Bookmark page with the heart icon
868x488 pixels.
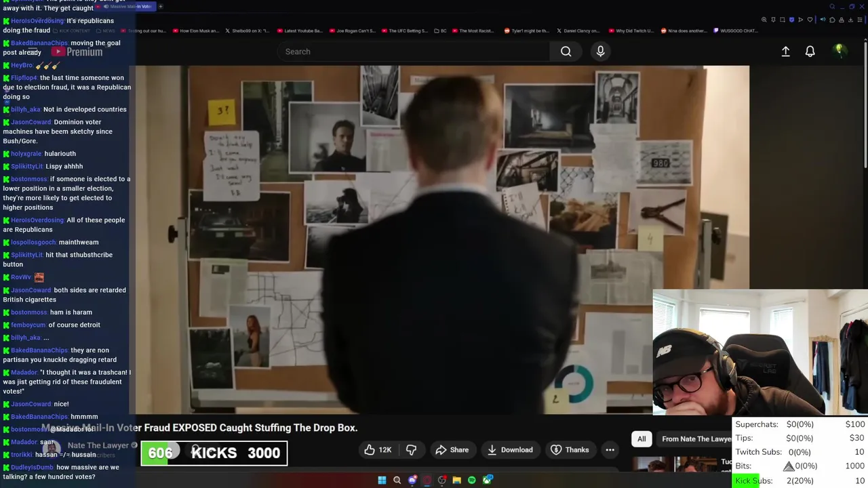(810, 20)
